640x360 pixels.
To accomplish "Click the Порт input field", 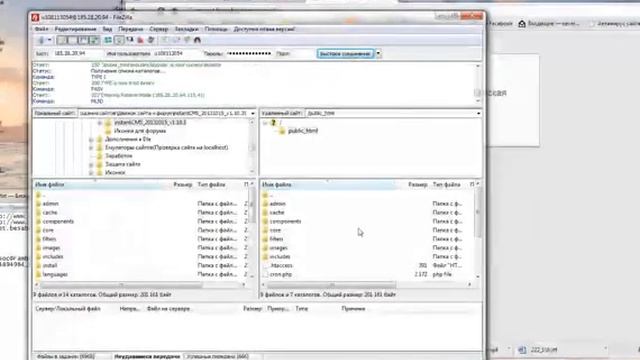I will point(302,53).
